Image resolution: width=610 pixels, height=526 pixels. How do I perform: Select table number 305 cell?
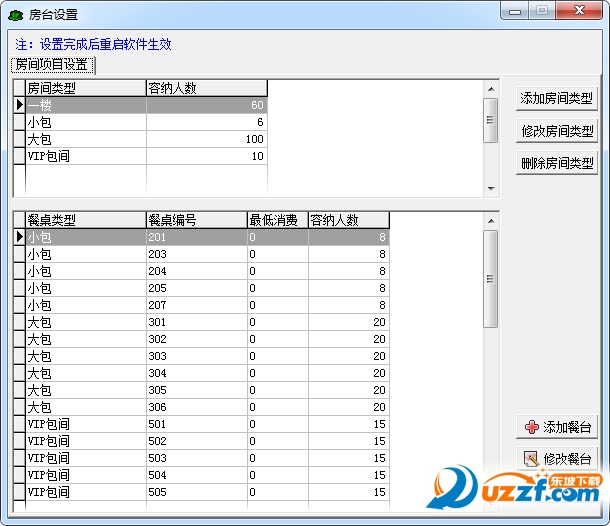pos(197,390)
